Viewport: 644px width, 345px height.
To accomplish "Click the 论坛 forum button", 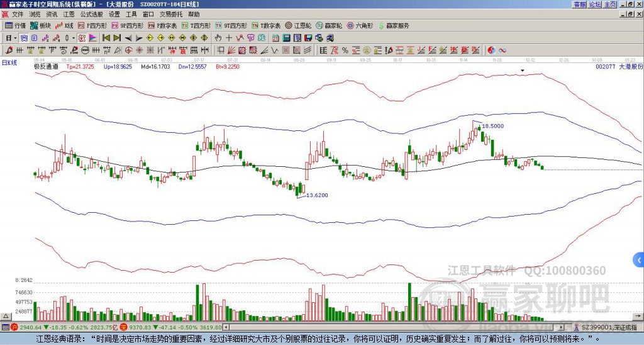I will point(595,4).
